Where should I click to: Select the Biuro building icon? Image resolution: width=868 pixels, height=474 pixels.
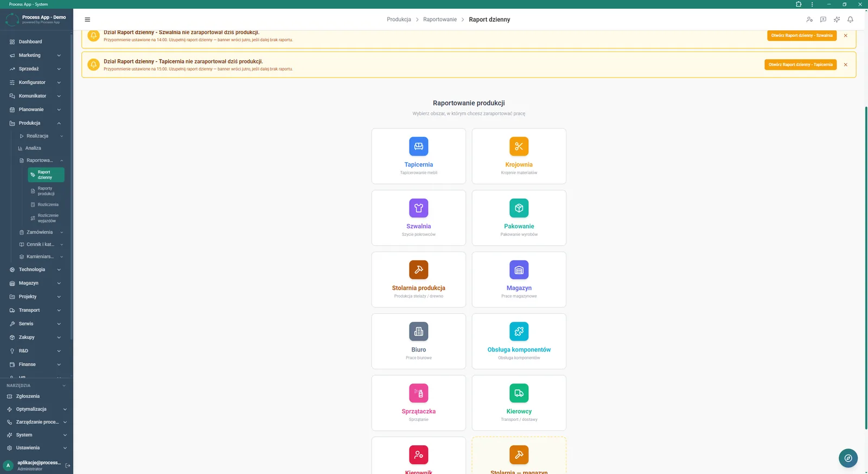pyautogui.click(x=418, y=331)
